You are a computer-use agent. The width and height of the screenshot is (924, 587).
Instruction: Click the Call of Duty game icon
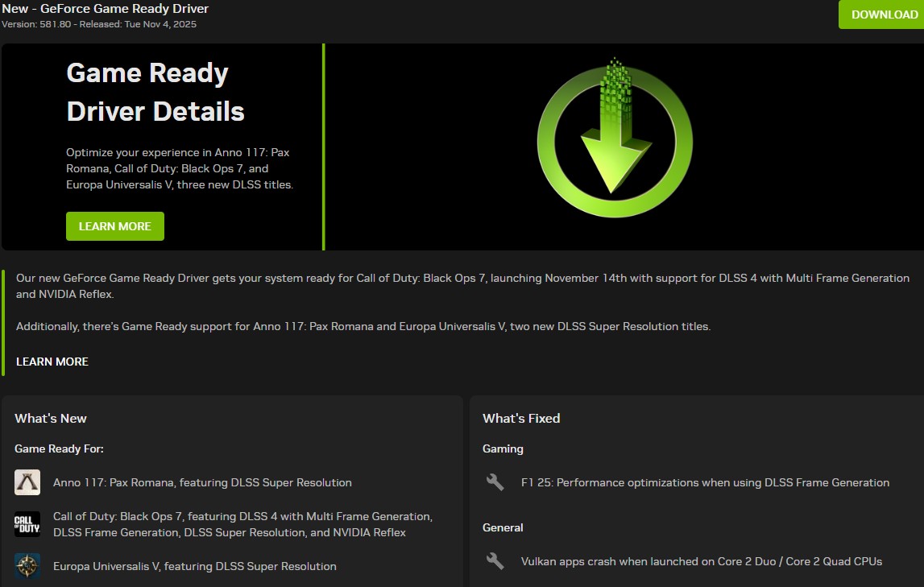(27, 524)
